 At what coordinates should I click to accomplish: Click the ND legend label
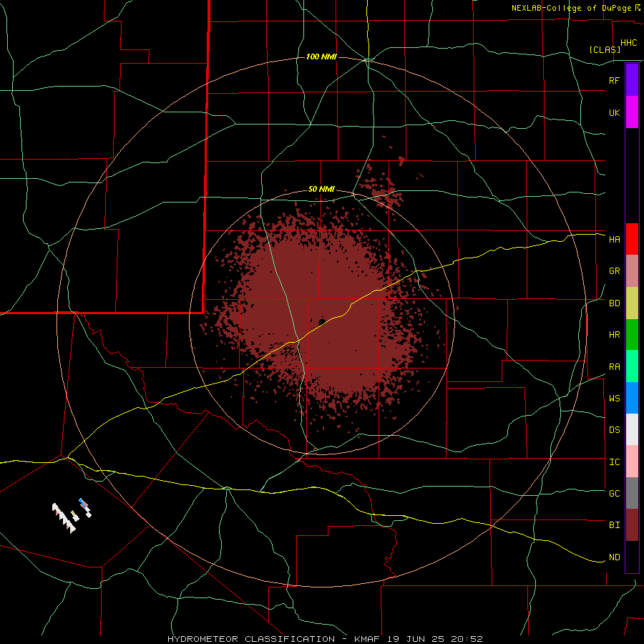pos(614,557)
